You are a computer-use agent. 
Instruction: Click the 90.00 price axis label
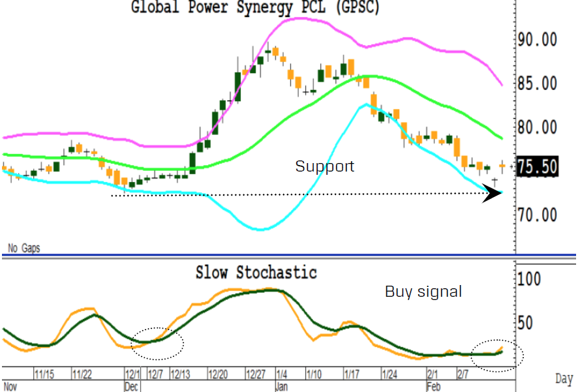click(538, 40)
